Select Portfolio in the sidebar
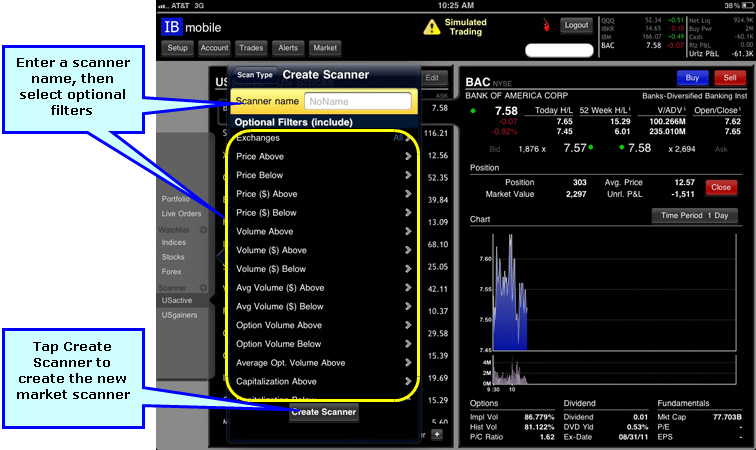This screenshot has width=756, height=450. click(x=176, y=199)
